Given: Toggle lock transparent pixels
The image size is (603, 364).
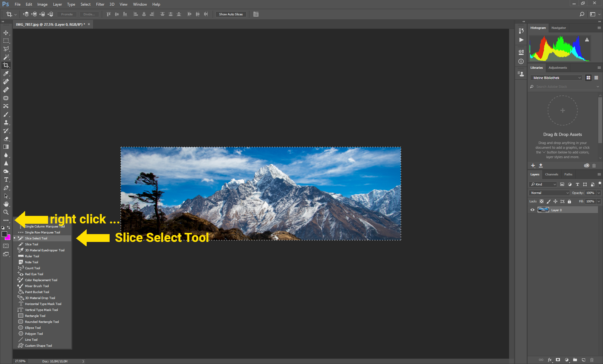Looking at the screenshot, I should (x=541, y=201).
